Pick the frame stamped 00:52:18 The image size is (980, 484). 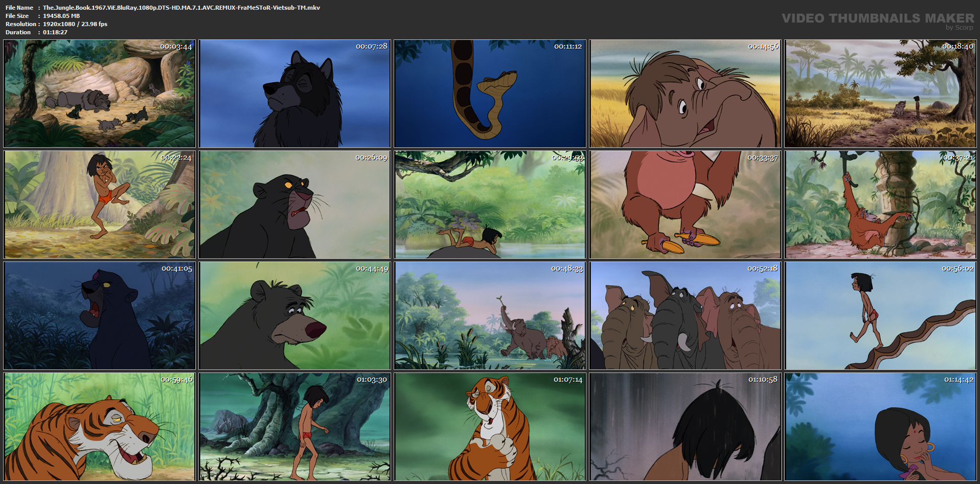685,316
